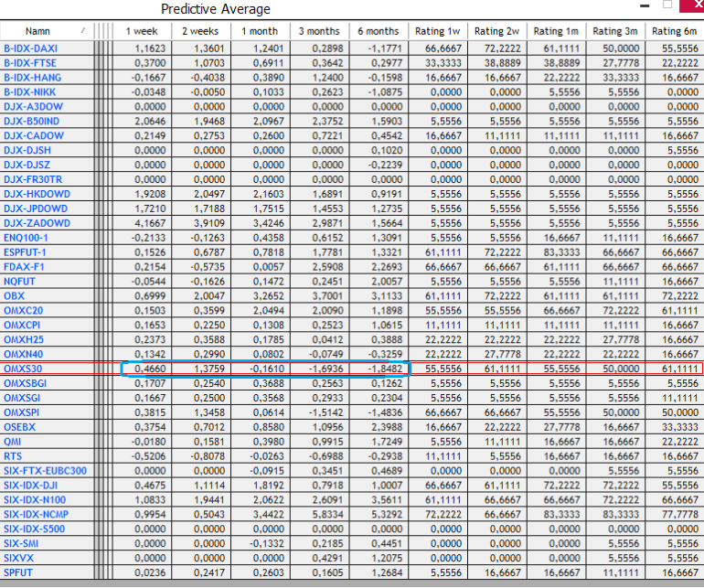Click the Rating 1m column header
The height and width of the screenshot is (588, 704).
pos(556,31)
